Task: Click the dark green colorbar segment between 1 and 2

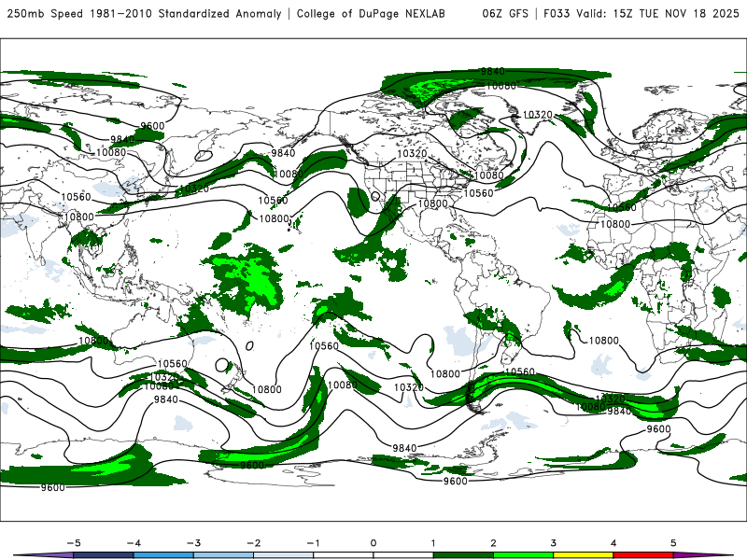Action: (x=463, y=555)
